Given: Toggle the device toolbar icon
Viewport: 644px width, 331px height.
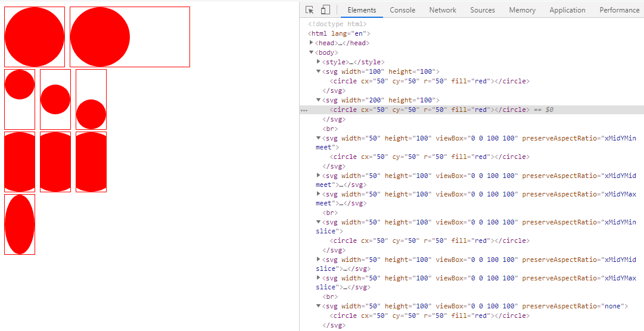Looking at the screenshot, I should pos(325,10).
